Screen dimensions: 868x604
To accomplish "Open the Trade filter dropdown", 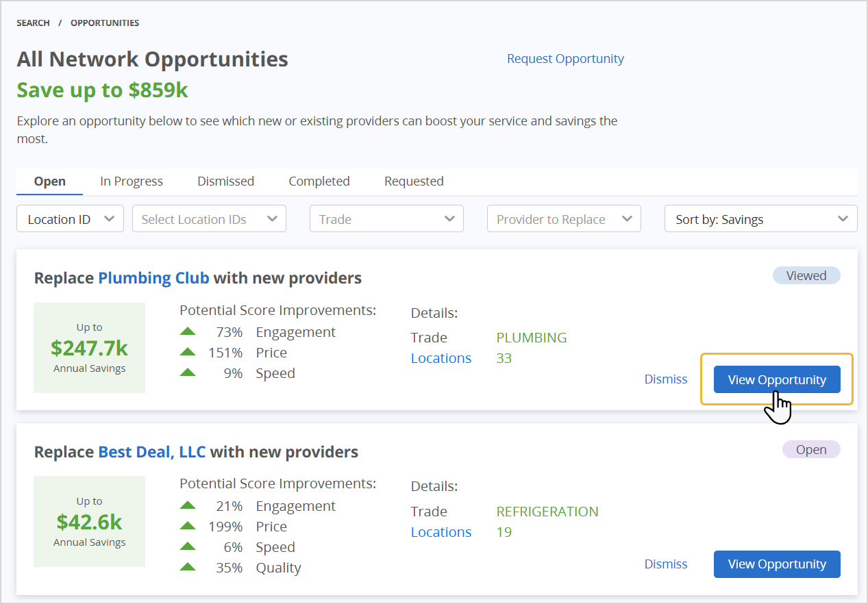I will (x=386, y=219).
